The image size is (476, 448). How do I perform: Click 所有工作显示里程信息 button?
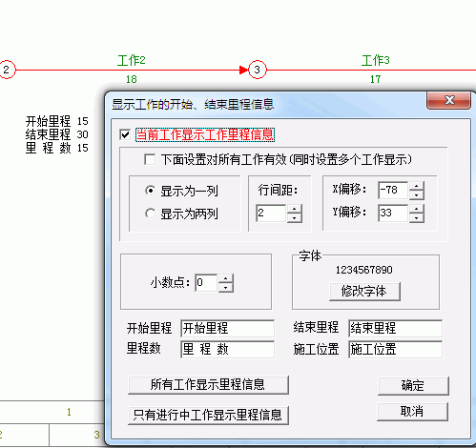click(x=208, y=385)
